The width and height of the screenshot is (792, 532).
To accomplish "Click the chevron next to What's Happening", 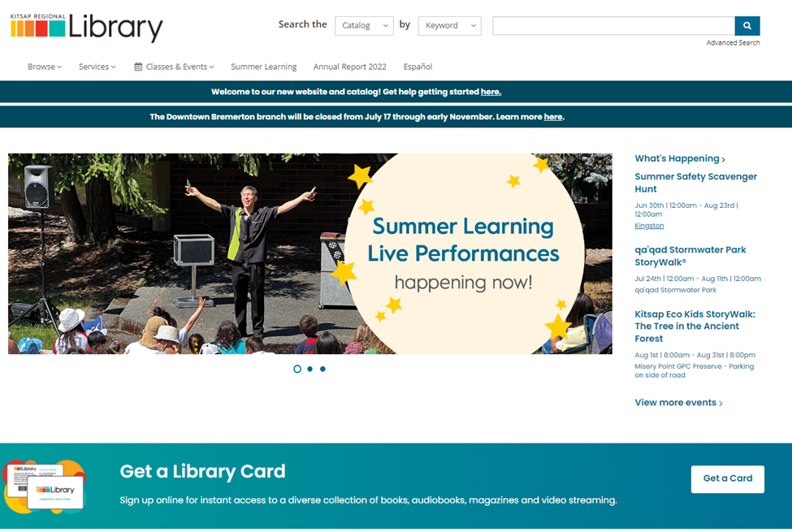I will click(x=724, y=159).
